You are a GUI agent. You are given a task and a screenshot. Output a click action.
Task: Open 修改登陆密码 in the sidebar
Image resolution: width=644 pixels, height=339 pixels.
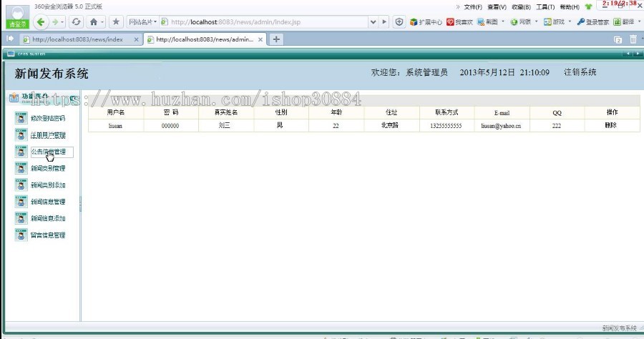48,118
